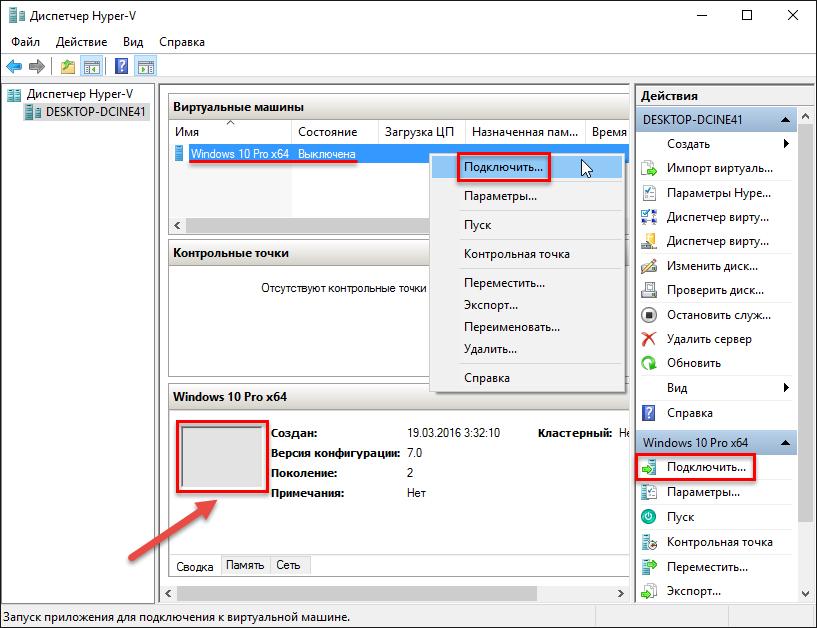Click the Virtual SAN Manager icon
Viewport: 817px width, 628px height.
coord(649,241)
